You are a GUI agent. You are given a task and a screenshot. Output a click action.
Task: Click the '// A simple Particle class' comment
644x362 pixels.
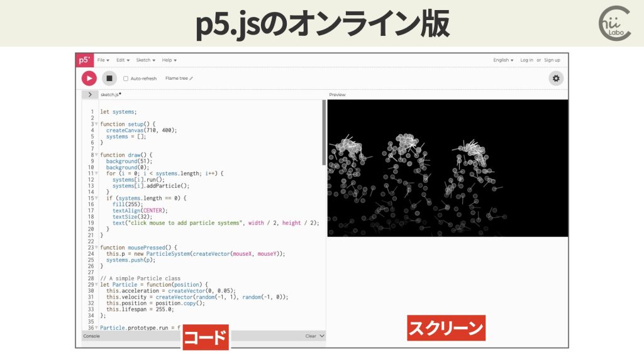coord(140,278)
